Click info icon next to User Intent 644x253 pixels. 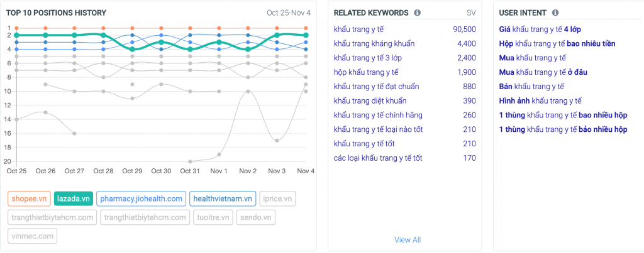pos(555,13)
